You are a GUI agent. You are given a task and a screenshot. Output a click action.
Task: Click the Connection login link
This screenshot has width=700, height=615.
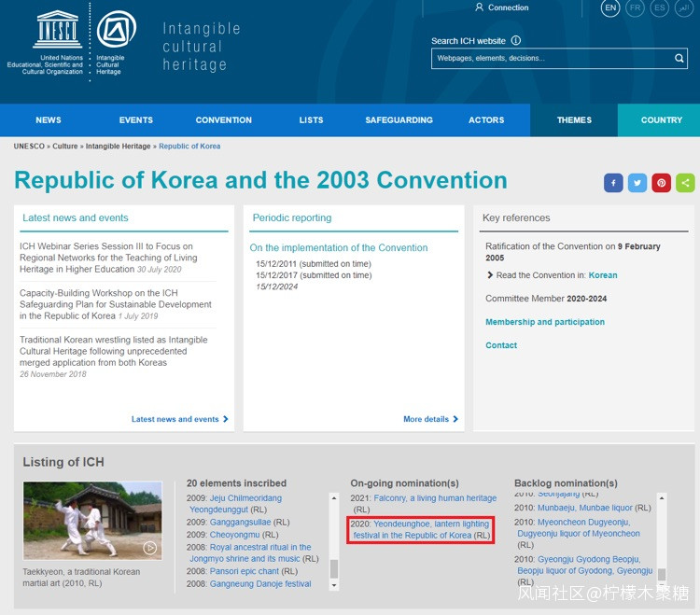point(501,7)
